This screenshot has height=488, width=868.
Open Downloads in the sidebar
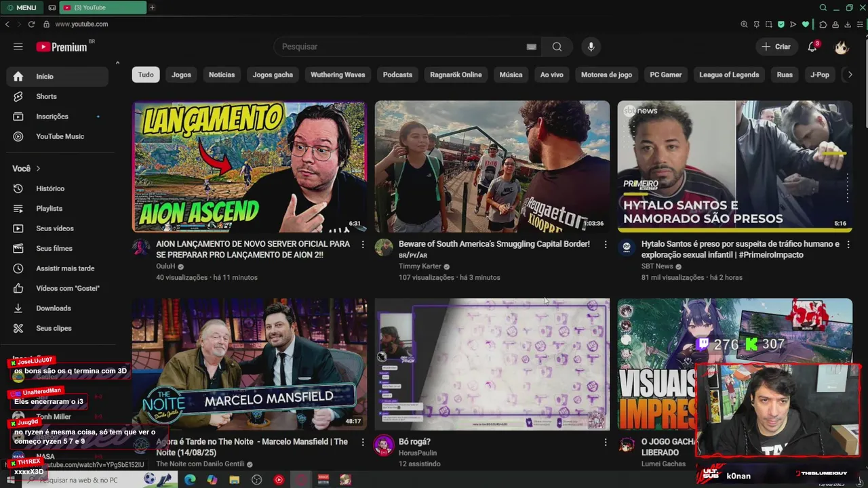(58, 308)
